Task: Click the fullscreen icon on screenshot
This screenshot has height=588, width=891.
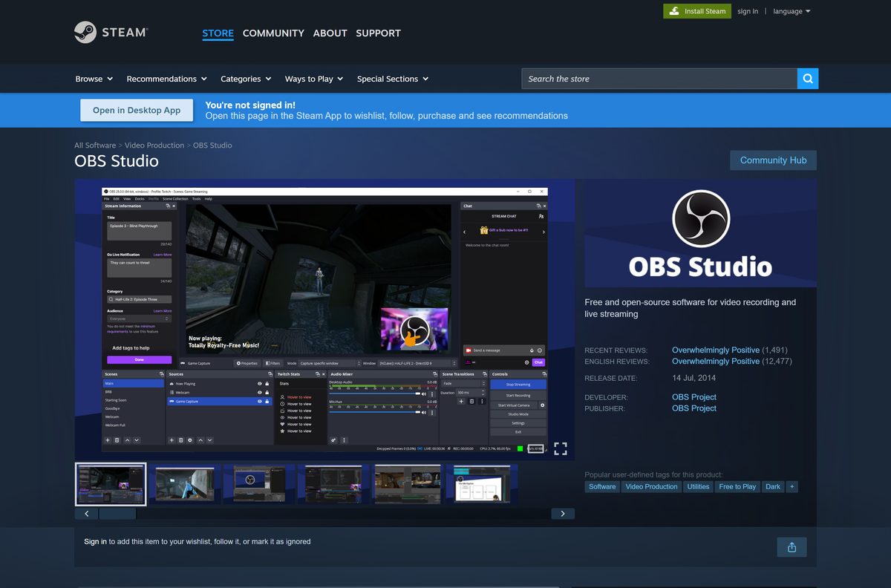Action: click(x=560, y=448)
